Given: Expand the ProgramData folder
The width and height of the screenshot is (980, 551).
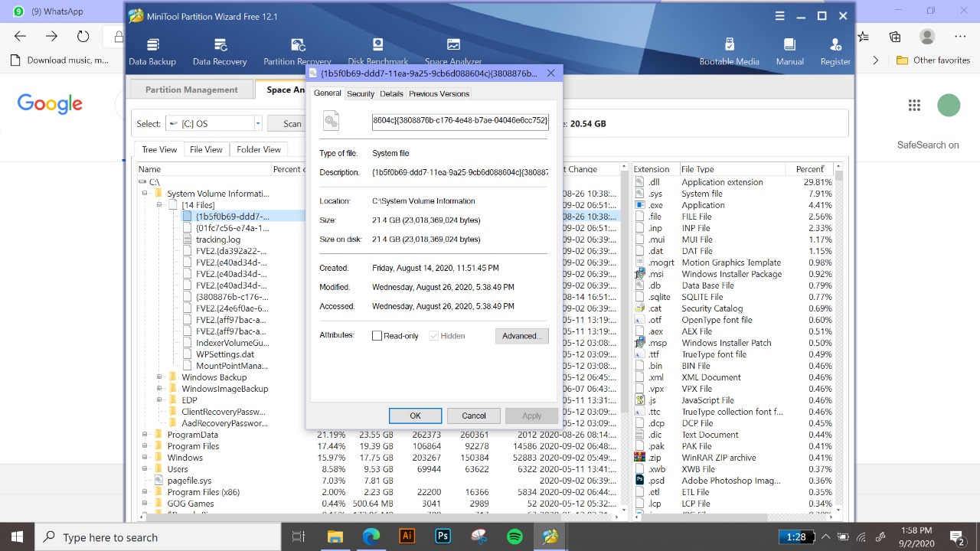Looking at the screenshot, I should click(145, 435).
